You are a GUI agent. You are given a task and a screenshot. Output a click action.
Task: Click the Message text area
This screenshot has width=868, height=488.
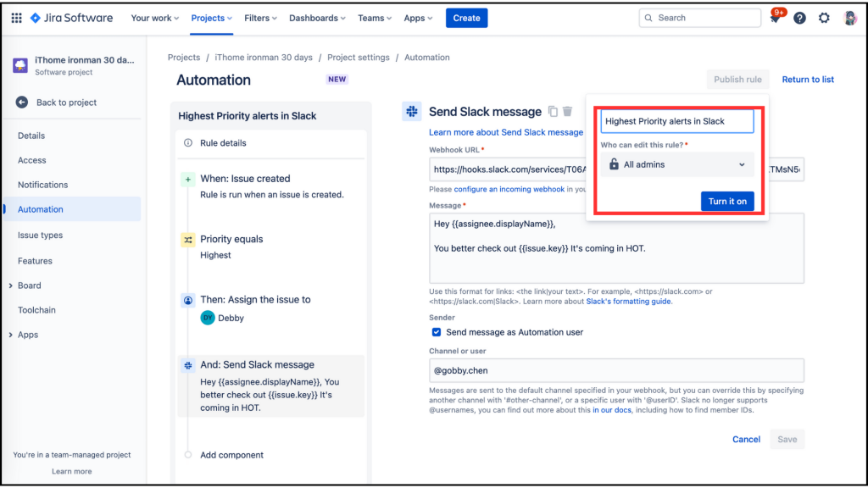click(x=617, y=248)
